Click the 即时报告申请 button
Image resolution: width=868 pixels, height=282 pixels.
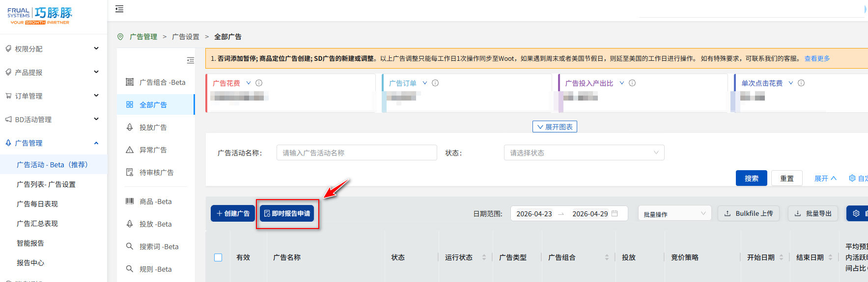click(x=287, y=213)
